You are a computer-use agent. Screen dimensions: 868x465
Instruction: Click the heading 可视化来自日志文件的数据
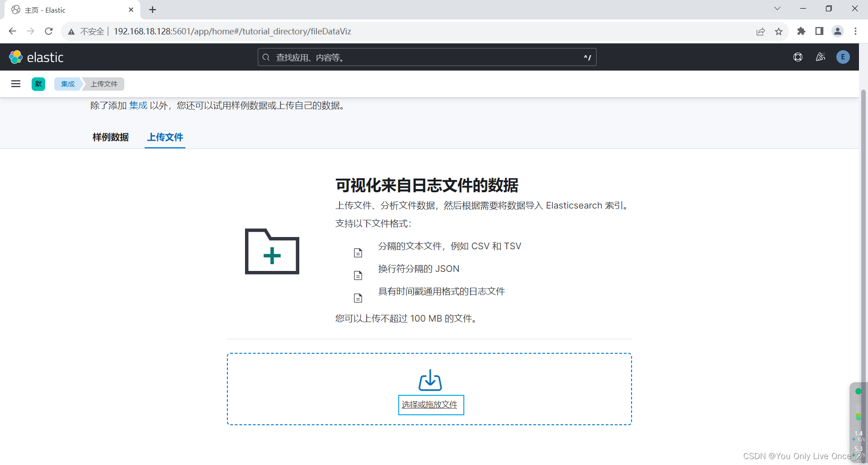click(x=427, y=185)
